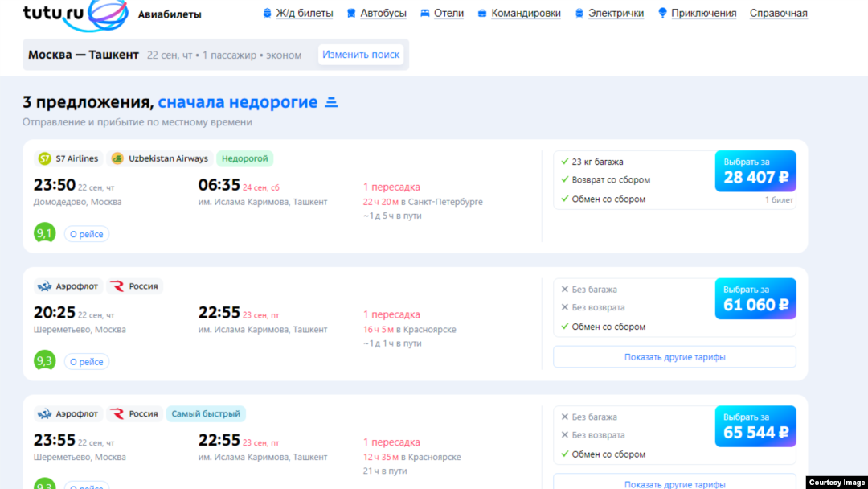
Task: Click 16 ч 5 м в Красноярске layover
Action: pos(410,330)
